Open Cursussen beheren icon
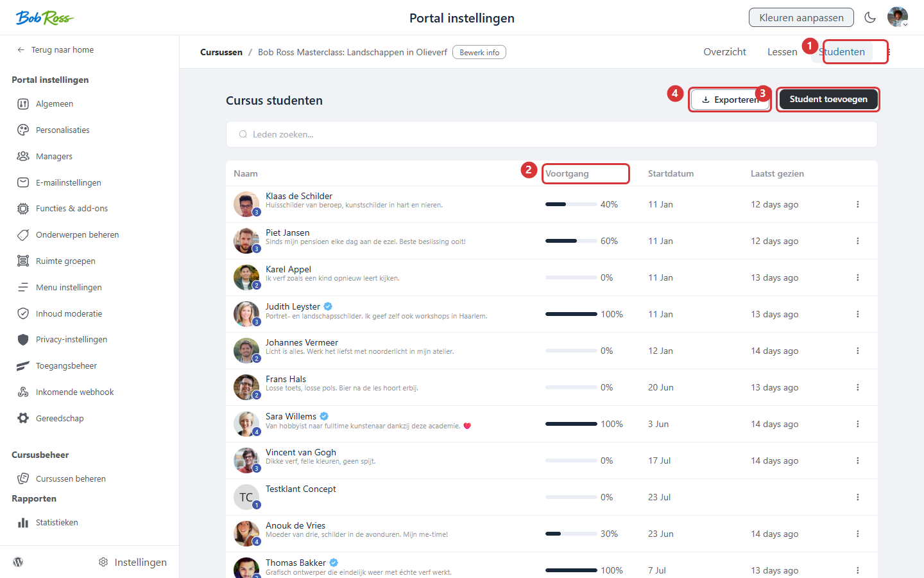The image size is (924, 578). tap(23, 478)
